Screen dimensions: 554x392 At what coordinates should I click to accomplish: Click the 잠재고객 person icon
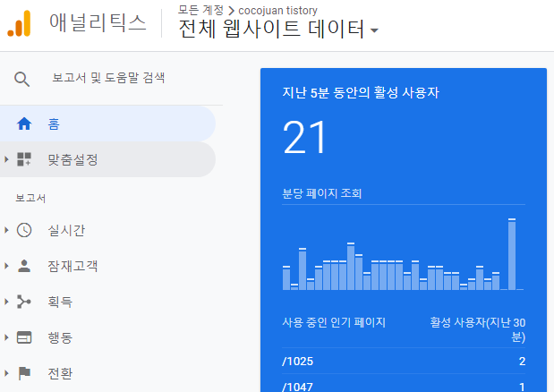coord(24,266)
